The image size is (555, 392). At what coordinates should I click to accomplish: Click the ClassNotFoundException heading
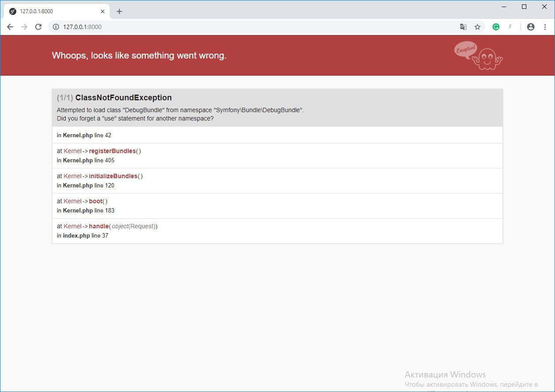(x=123, y=98)
